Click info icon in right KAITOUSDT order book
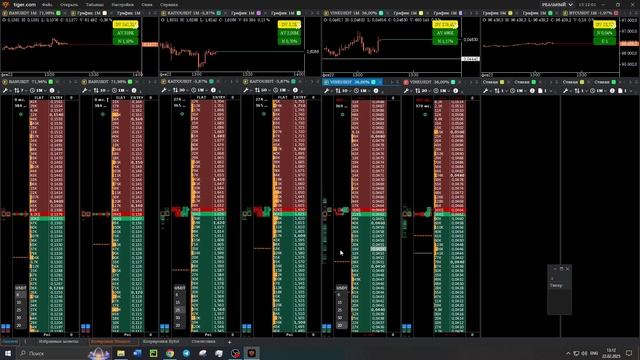This screenshot has height=360, width=640. (x=295, y=90)
